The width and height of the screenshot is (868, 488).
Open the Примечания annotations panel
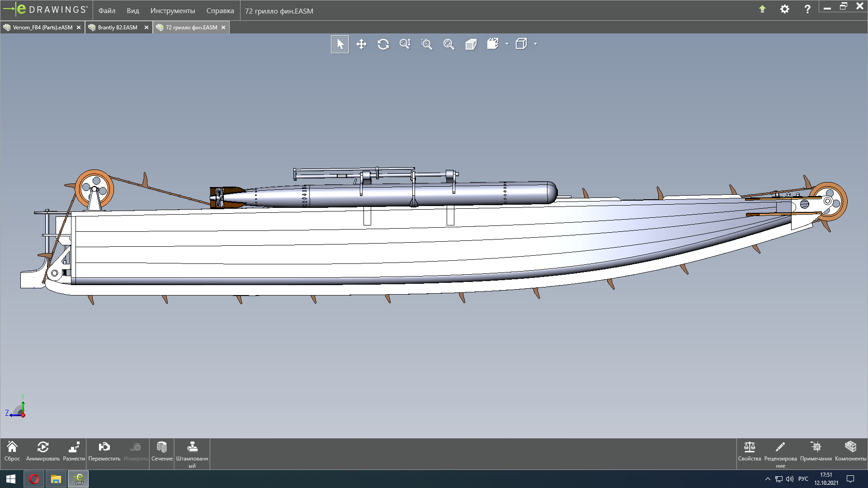[x=816, y=451]
